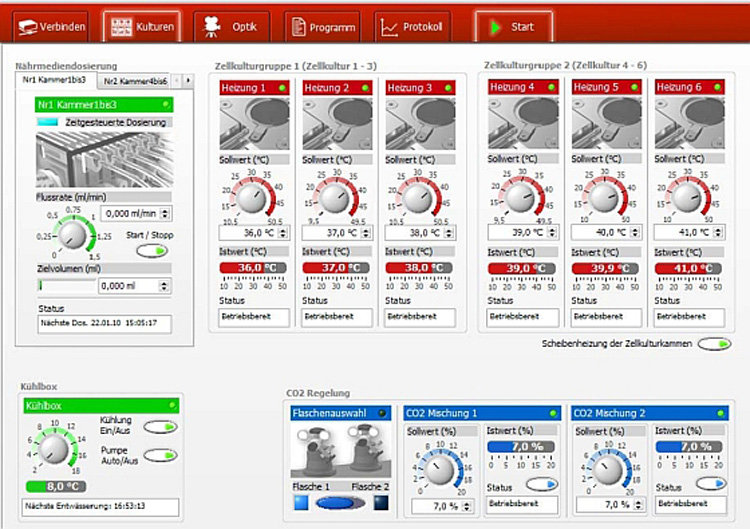
Task: Click the CO2 Mischung 1 Sollwert knob
Action: [439, 470]
